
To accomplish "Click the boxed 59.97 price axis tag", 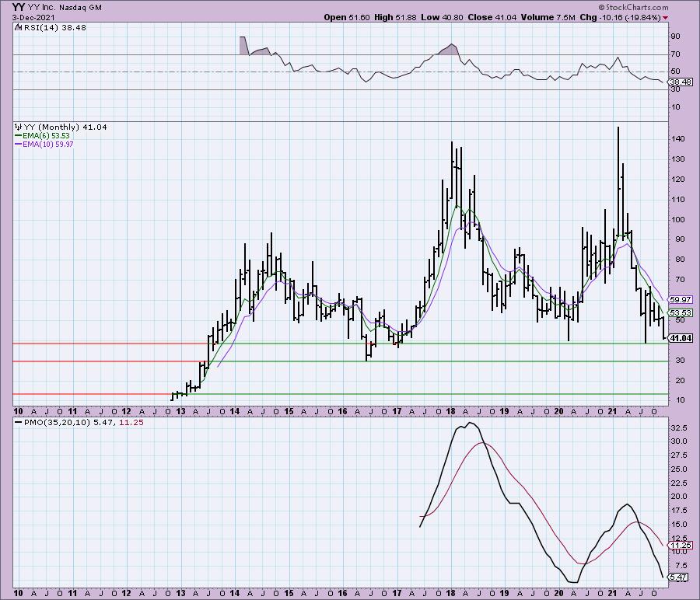I will [x=681, y=300].
